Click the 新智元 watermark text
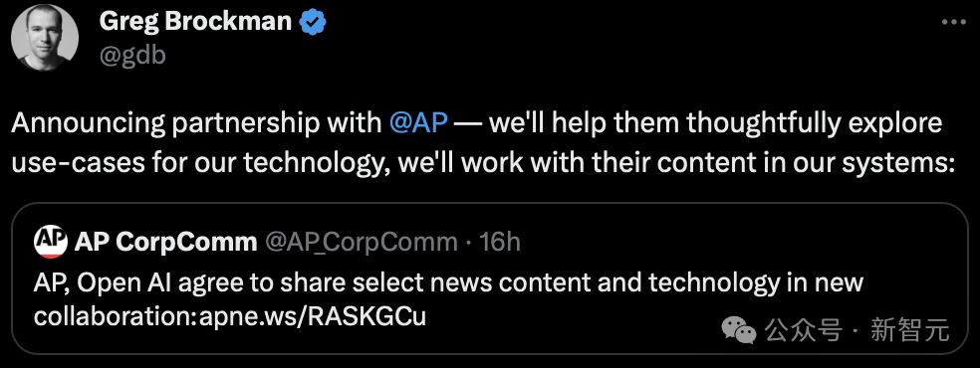This screenshot has height=368, width=980. pos(910,329)
